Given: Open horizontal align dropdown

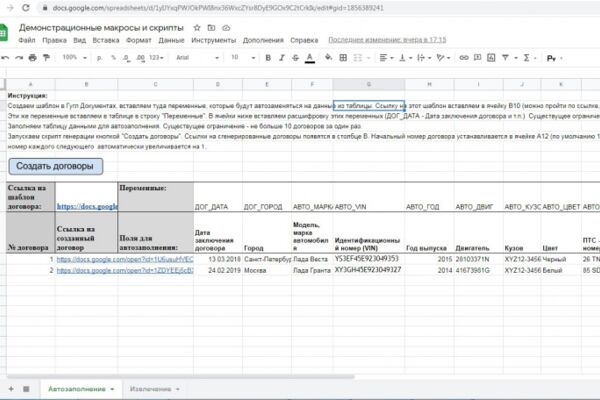Looking at the screenshot, I should [x=386, y=58].
